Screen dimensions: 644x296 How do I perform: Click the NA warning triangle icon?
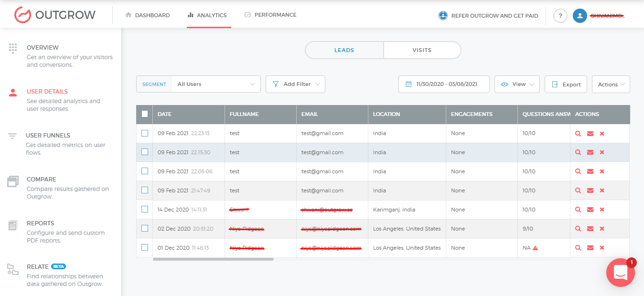pyautogui.click(x=535, y=248)
